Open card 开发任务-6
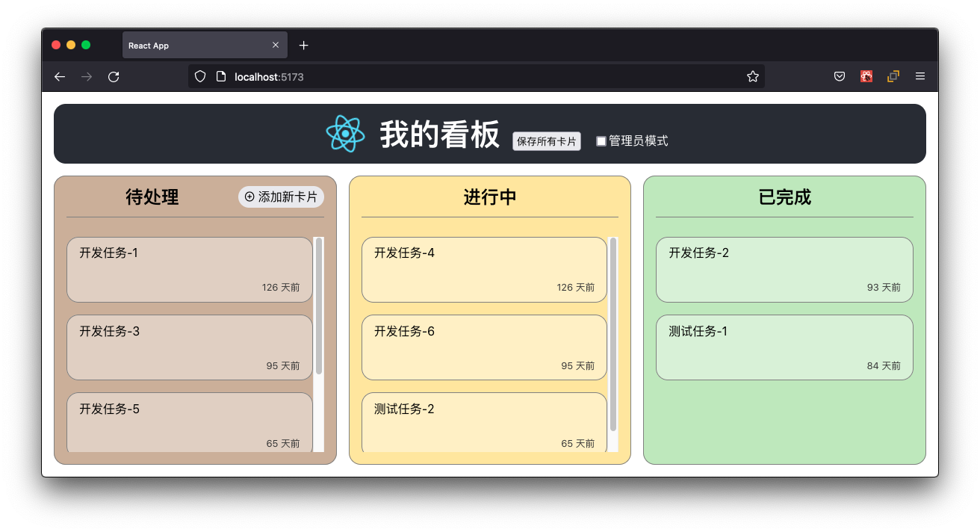This screenshot has height=532, width=980. 484,347
